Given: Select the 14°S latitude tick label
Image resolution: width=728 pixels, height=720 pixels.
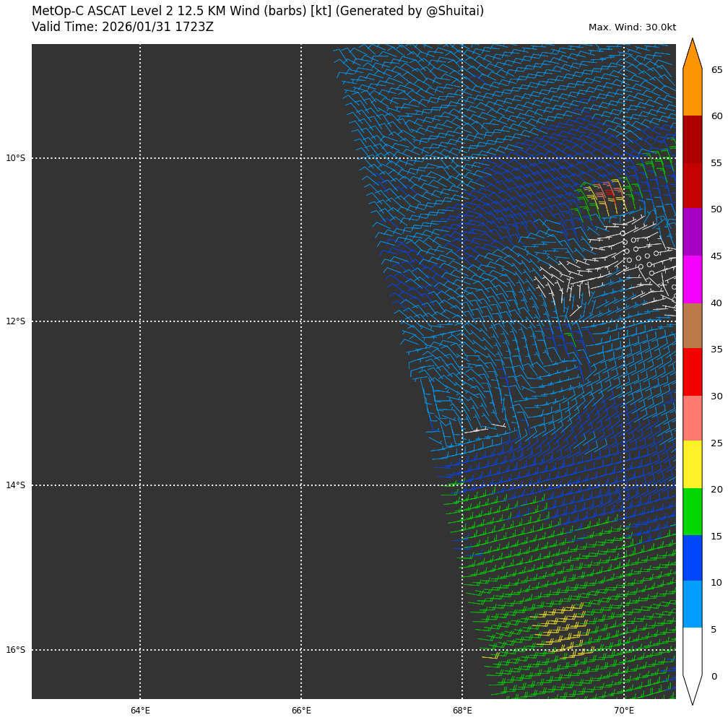Looking at the screenshot, I should click(x=15, y=485).
